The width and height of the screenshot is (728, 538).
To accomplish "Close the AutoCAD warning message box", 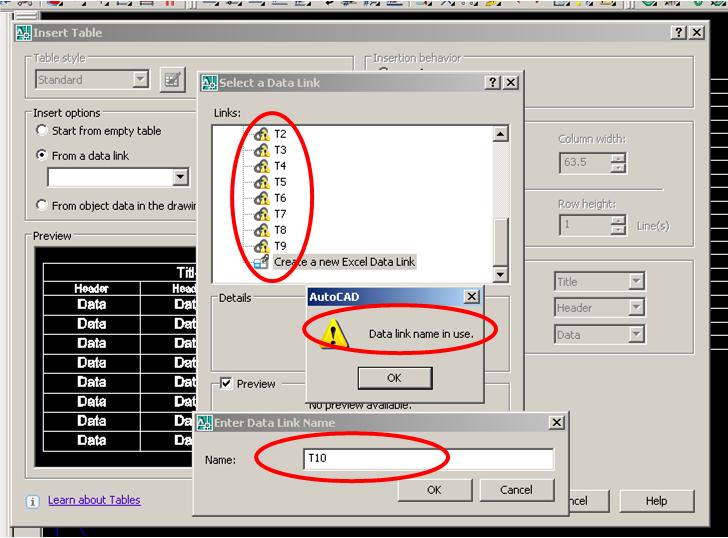I will (471, 296).
